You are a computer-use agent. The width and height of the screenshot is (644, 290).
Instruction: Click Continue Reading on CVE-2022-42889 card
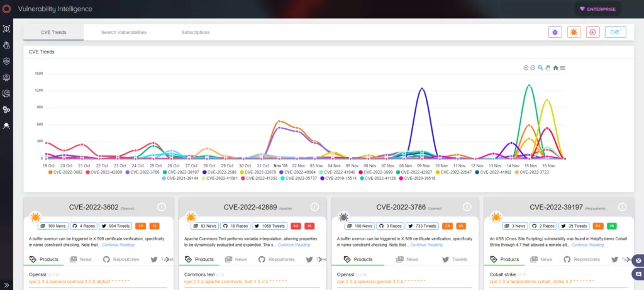click(x=294, y=245)
